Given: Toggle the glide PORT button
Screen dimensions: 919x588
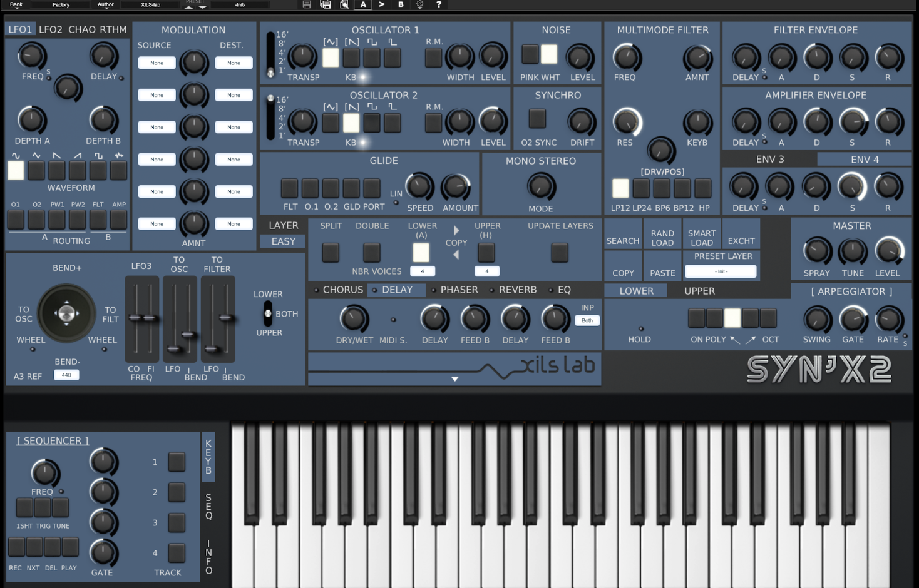Looking at the screenshot, I should [372, 188].
